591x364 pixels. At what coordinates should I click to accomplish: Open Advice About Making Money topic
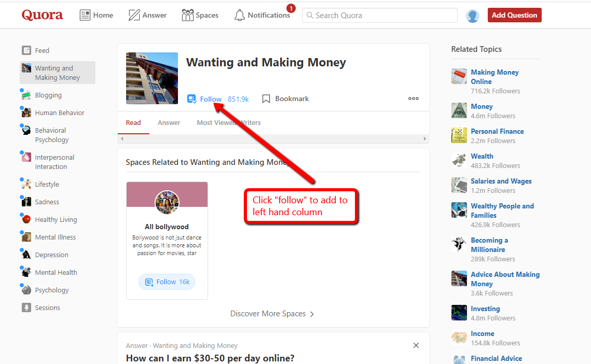pos(505,279)
